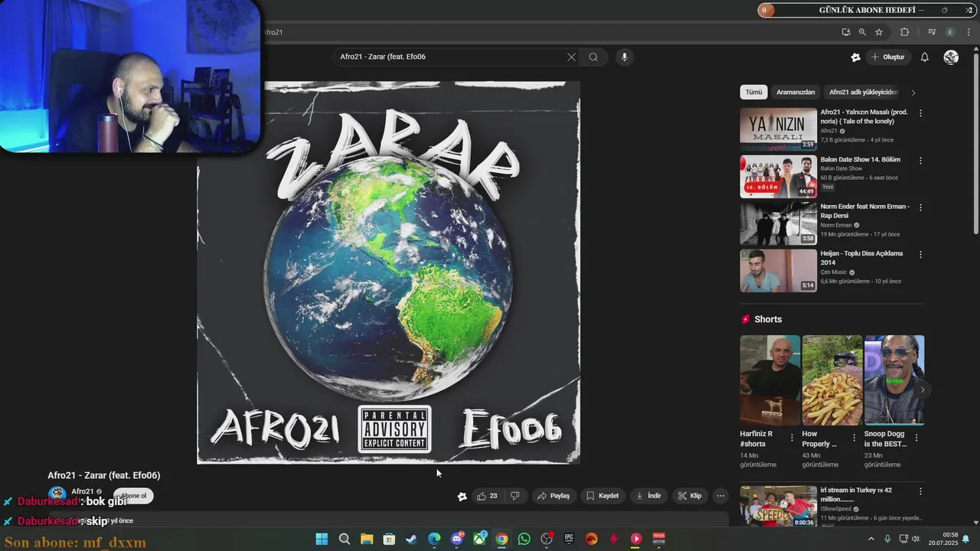Like the video with thumbs up

487,496
